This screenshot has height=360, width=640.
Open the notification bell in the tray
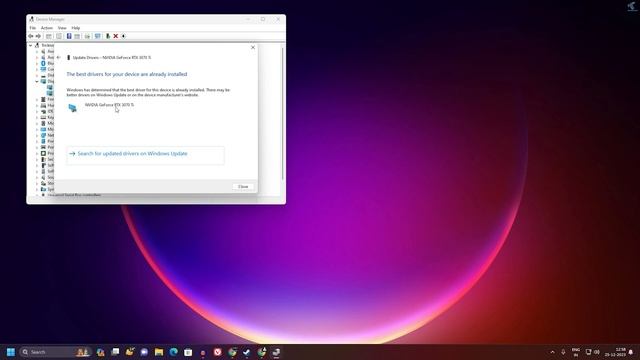pyautogui.click(x=631, y=352)
